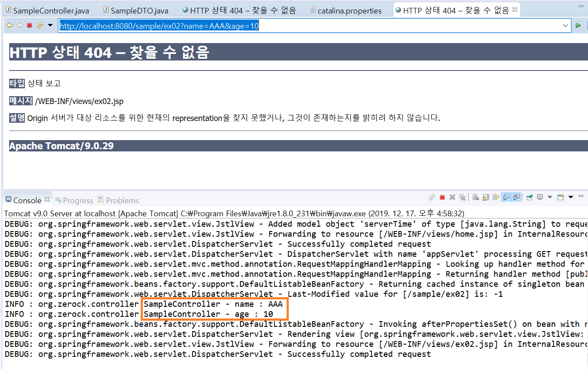This screenshot has height=369, width=588.
Task: Click the last 'Successfully completed request' log line
Action: coord(218,354)
